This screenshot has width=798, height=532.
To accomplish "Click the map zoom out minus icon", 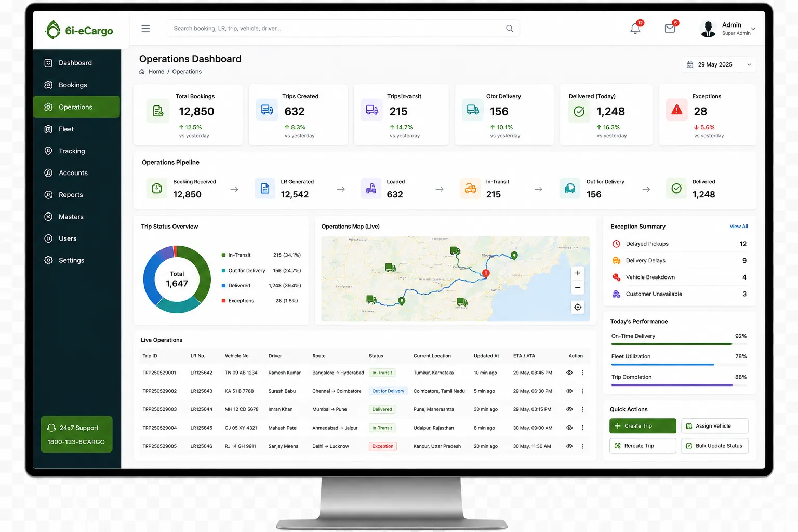I will [x=578, y=288].
